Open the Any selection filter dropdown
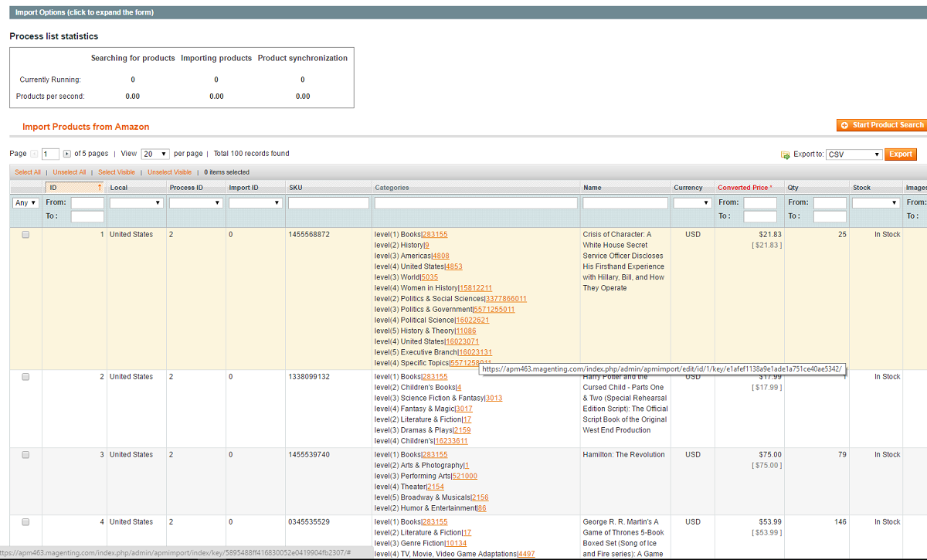This screenshot has height=560, width=927. coord(26,203)
